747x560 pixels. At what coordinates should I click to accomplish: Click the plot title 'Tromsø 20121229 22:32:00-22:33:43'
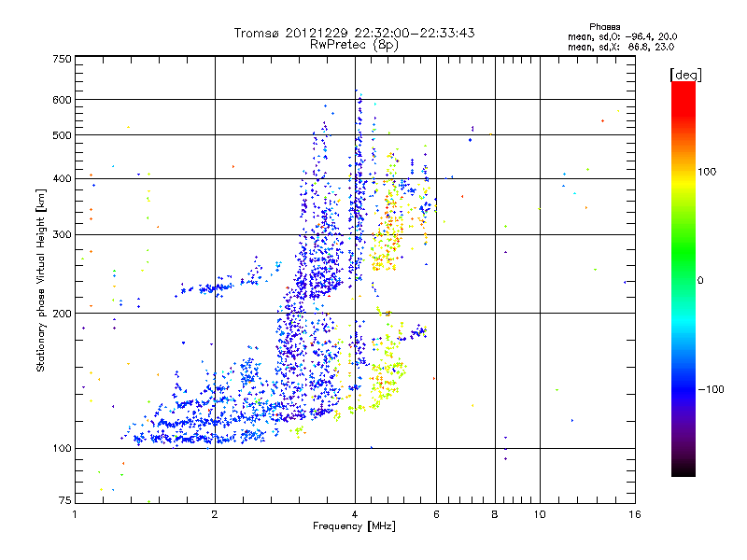[x=354, y=33]
